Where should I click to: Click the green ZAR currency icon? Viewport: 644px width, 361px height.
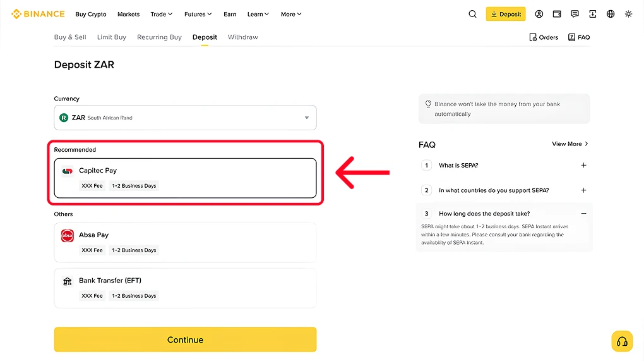pyautogui.click(x=64, y=118)
